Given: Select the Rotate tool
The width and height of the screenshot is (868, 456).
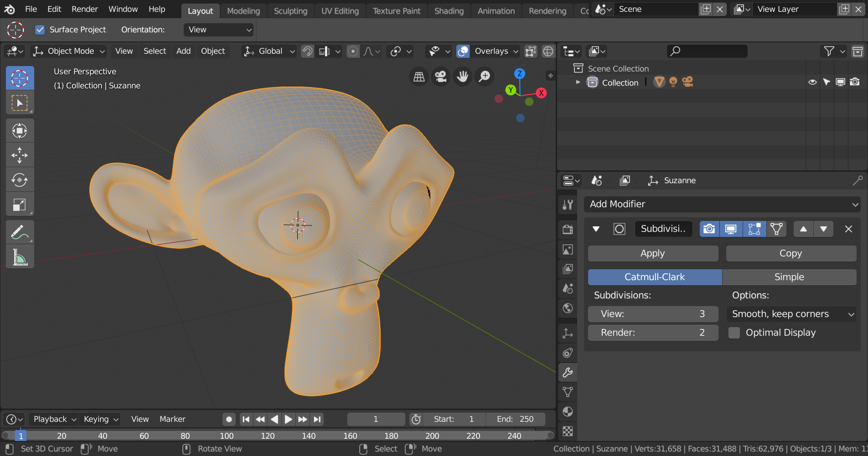Looking at the screenshot, I should 20,180.
